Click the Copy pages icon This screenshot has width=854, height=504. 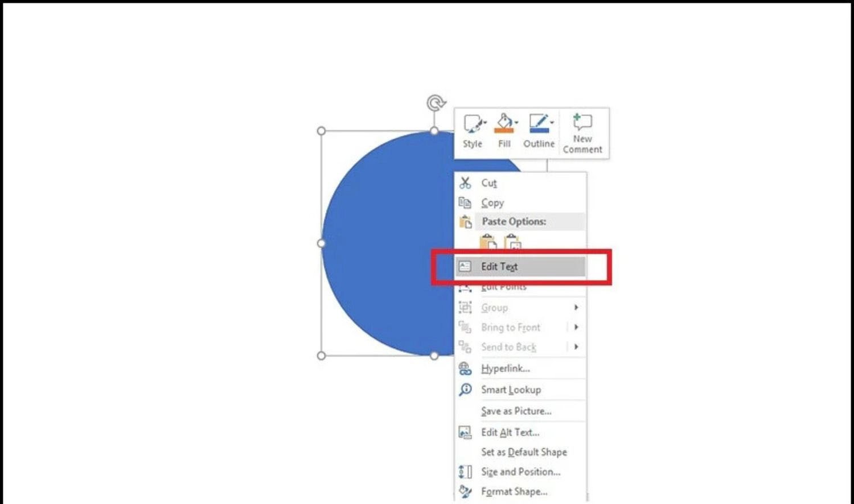465,203
